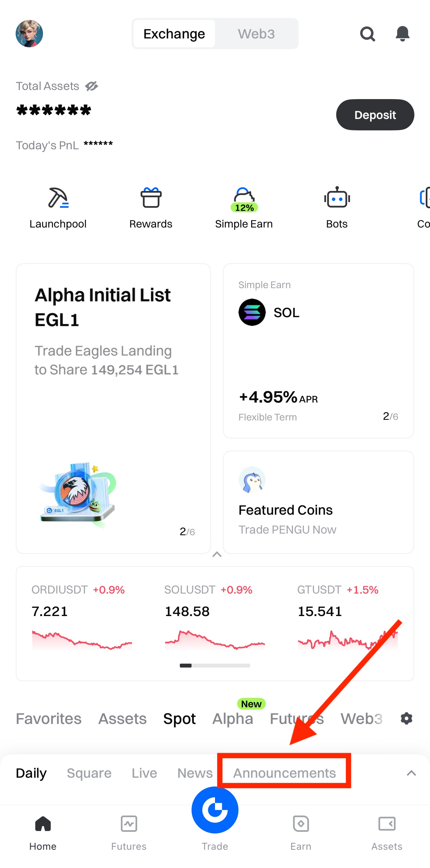Viewport: 430px width, 868px height.
Task: Open notifications bell
Action: coord(402,34)
